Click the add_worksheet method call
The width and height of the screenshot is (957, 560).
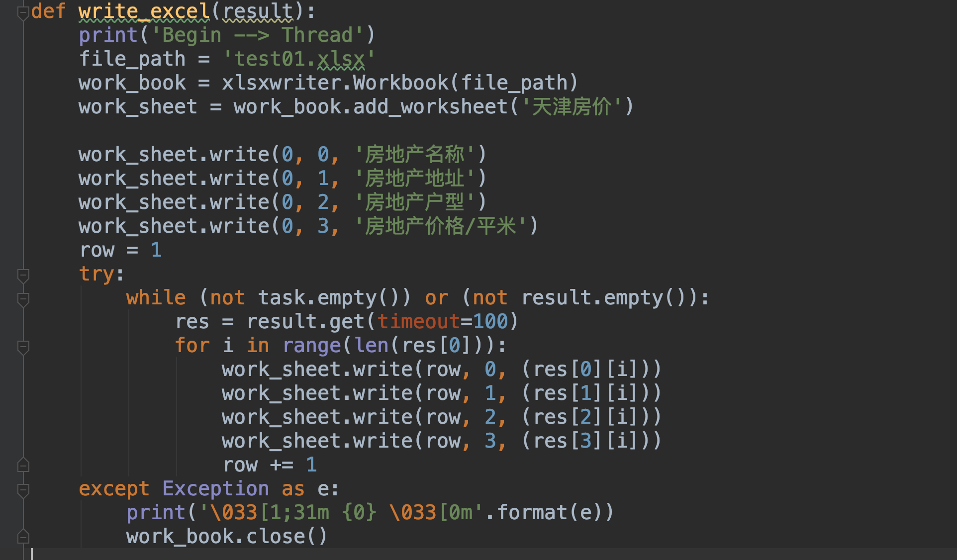430,107
